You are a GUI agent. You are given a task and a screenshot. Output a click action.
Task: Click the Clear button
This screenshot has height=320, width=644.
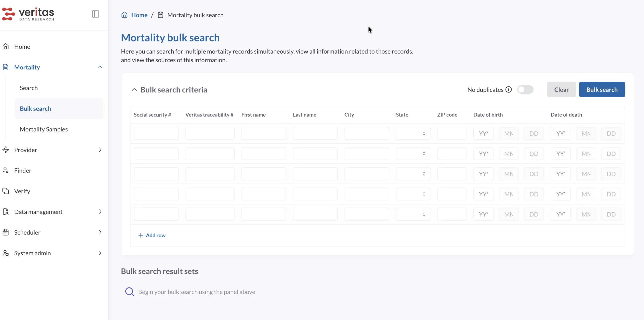pos(561,89)
